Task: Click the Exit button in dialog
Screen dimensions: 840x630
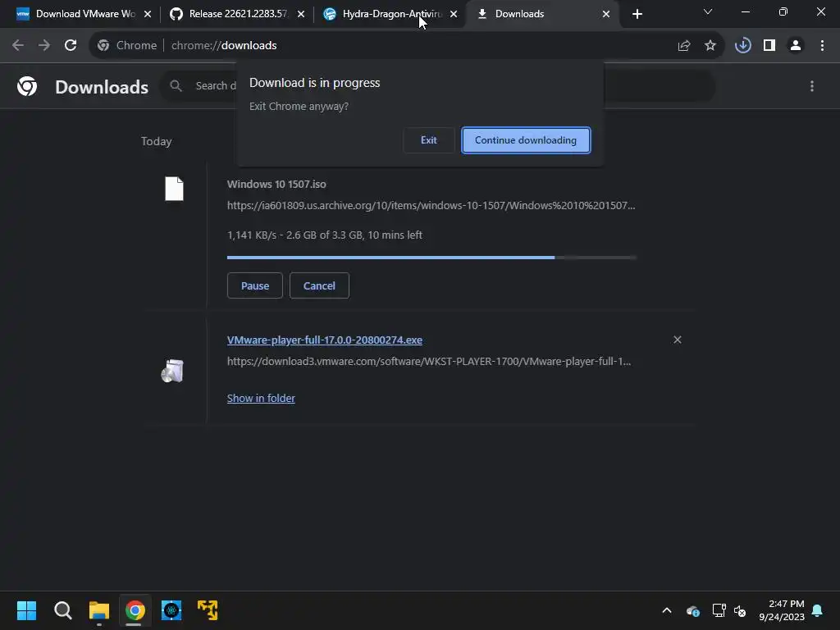Action: coord(428,140)
